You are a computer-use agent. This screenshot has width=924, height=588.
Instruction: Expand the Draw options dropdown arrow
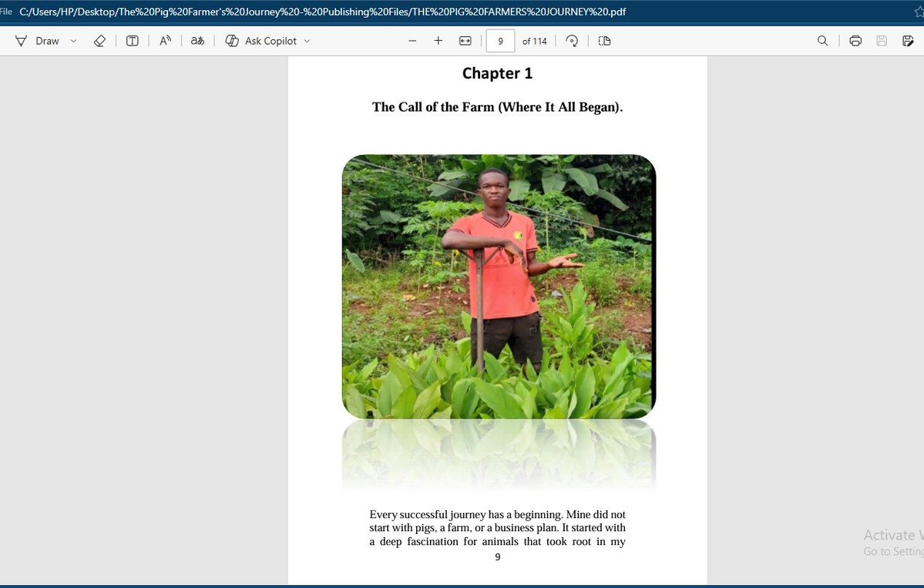73,41
